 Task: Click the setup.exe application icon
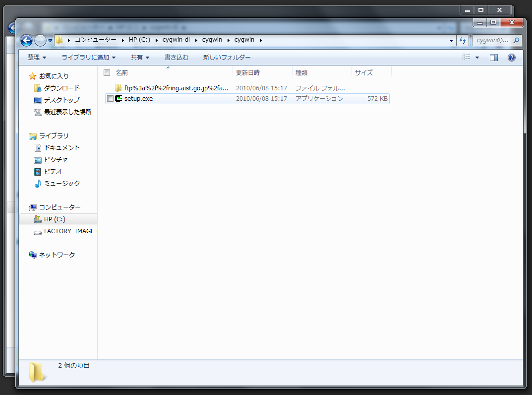click(118, 99)
